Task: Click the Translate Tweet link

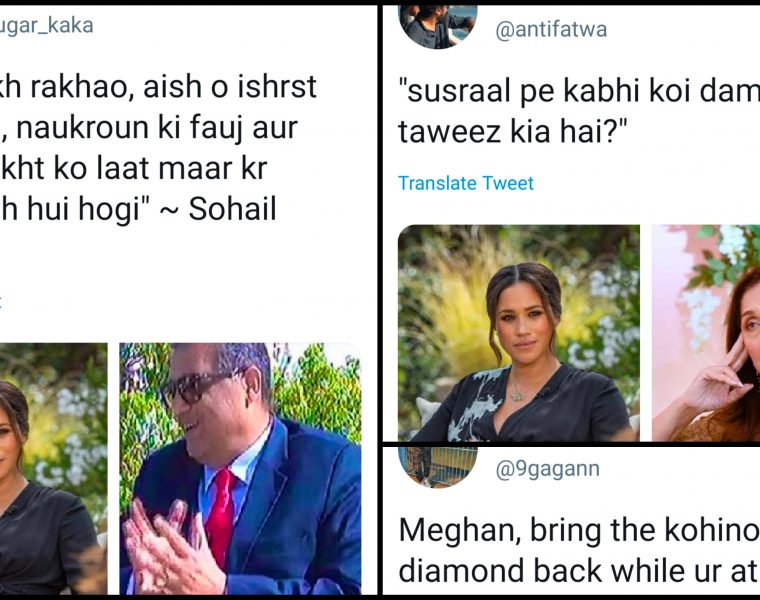Action: pos(465,183)
